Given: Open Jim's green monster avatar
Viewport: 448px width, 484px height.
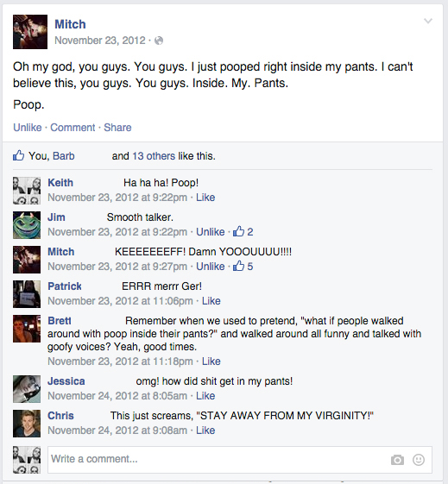Looking at the screenshot, I should (27, 225).
